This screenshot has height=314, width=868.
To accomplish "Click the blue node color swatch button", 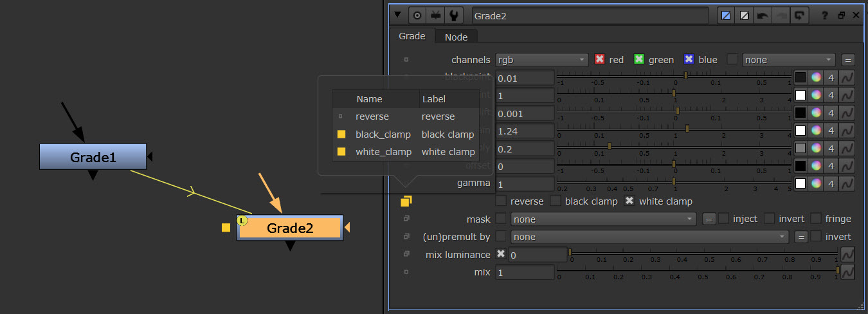I will [x=726, y=16].
